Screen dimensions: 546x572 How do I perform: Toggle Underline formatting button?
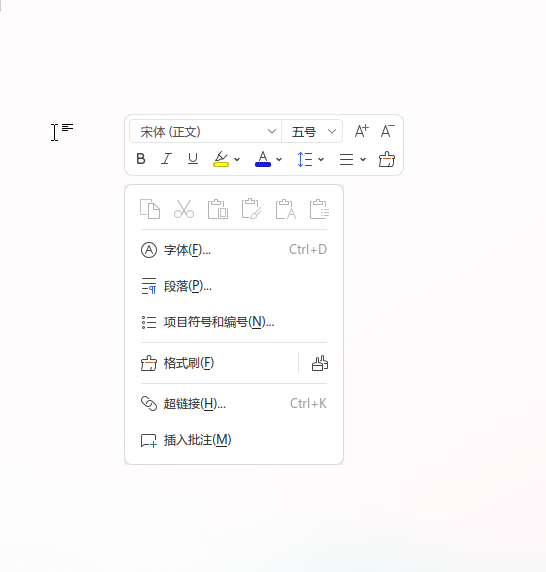(x=193, y=159)
